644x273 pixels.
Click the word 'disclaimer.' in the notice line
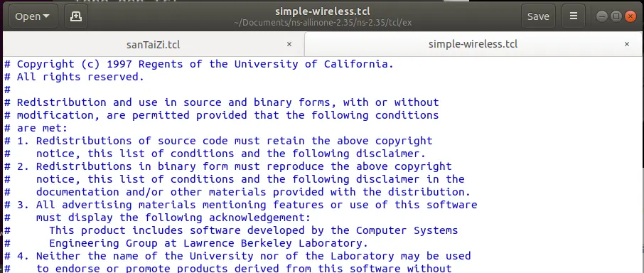[390, 154]
